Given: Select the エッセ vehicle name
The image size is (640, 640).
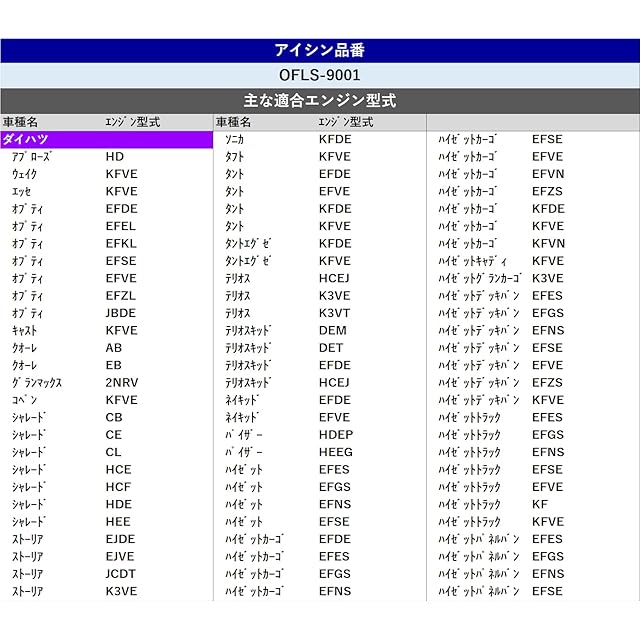Looking at the screenshot, I should pyautogui.click(x=21, y=191).
